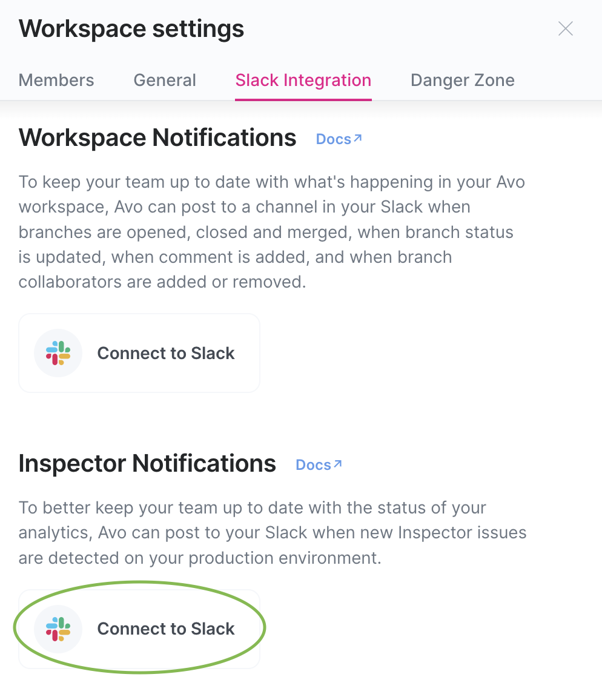Click the Workspace settings title
The height and width of the screenshot is (700, 602).
(x=131, y=28)
